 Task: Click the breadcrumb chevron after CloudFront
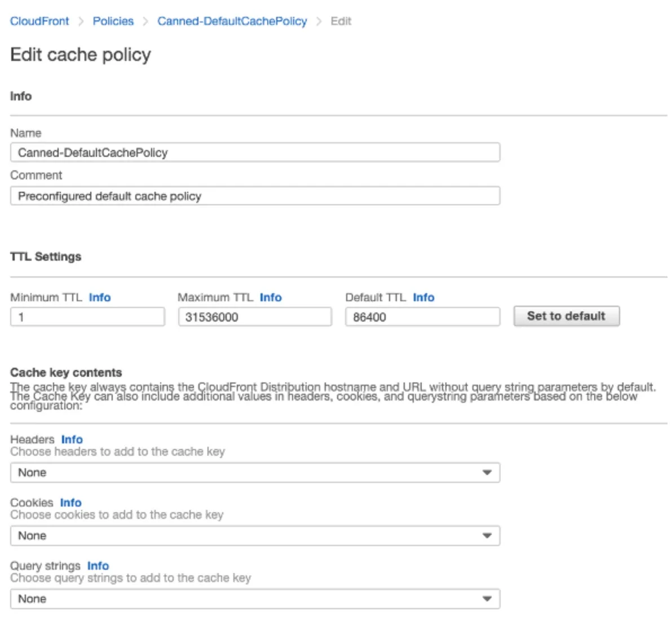click(x=81, y=21)
